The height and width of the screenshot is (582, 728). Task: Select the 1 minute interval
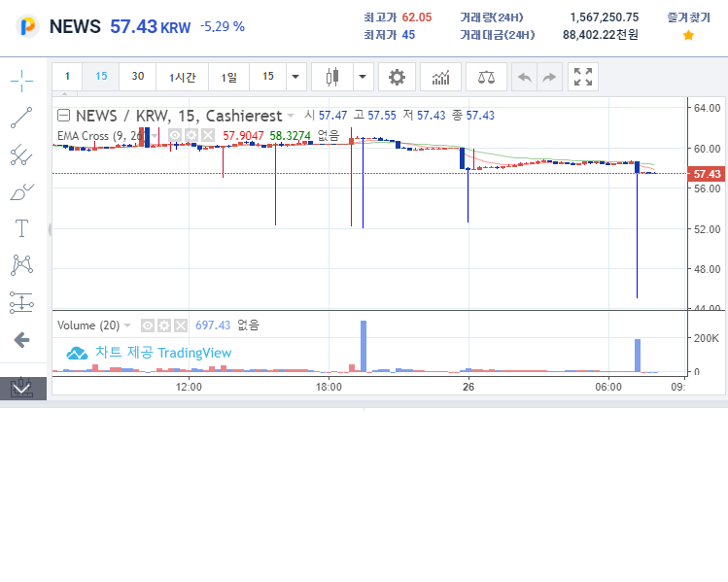(x=67, y=77)
